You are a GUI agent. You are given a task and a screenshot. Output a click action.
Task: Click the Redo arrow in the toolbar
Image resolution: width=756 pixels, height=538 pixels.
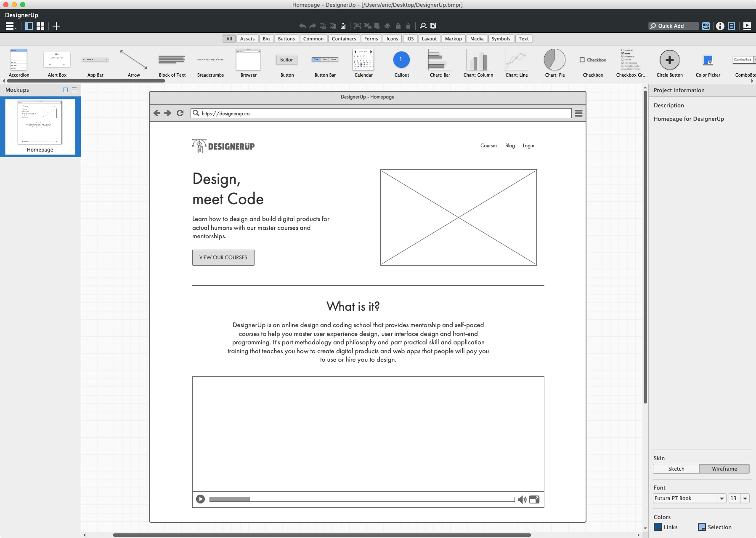313,26
